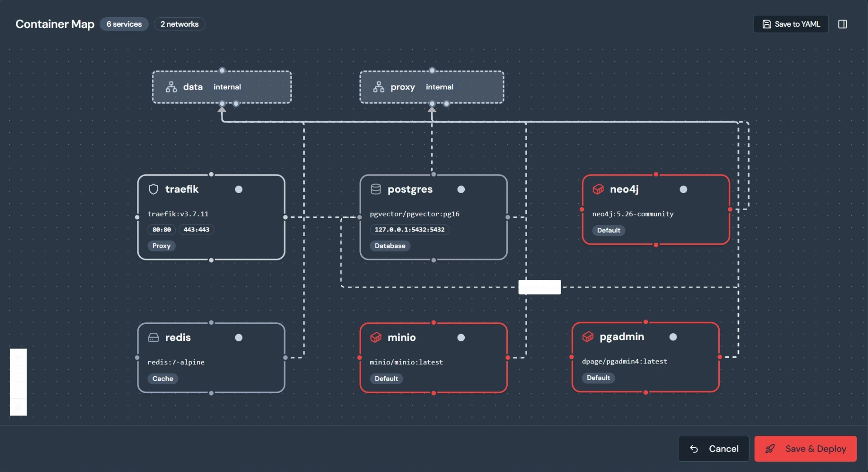
Task: Click the postgres database cylinder icon
Action: (376, 189)
